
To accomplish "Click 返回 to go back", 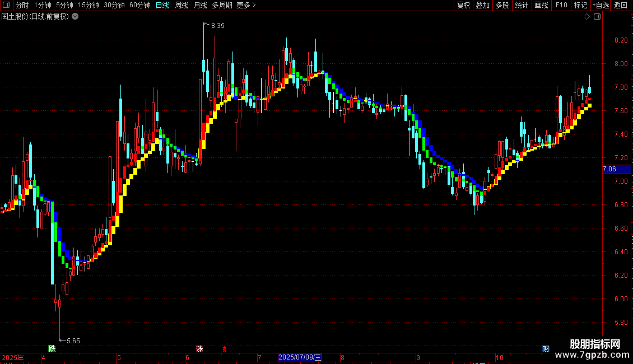I will 621,5.
